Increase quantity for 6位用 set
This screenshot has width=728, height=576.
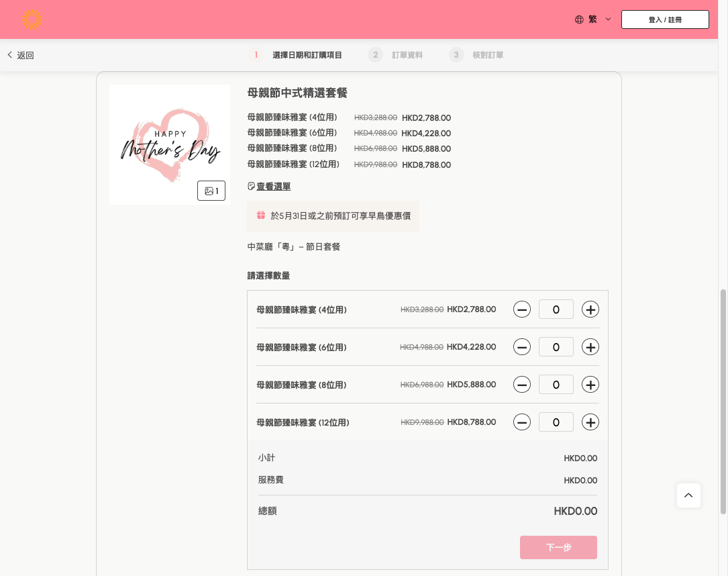point(590,347)
